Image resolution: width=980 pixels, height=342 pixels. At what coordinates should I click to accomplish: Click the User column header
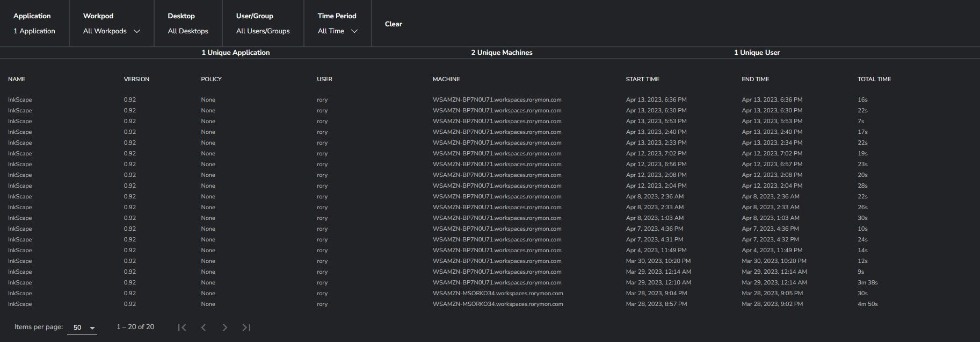click(x=324, y=79)
